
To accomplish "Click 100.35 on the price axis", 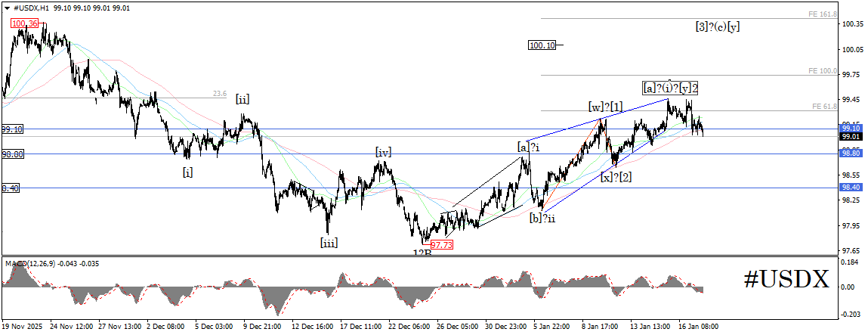I will [852, 24].
